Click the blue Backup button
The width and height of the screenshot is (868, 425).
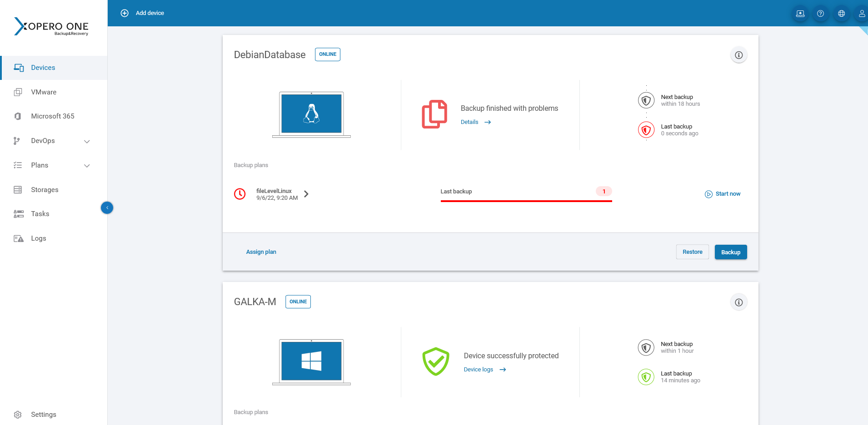coord(731,252)
